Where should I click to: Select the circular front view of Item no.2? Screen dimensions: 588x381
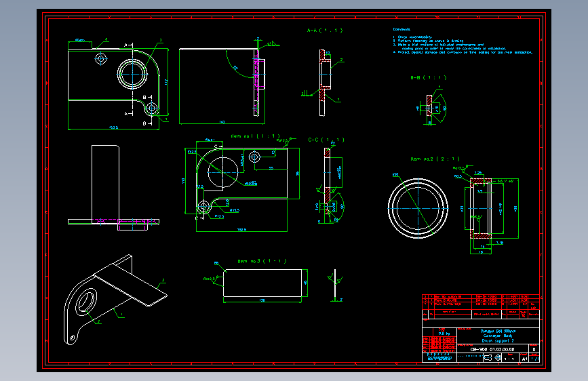click(x=418, y=208)
